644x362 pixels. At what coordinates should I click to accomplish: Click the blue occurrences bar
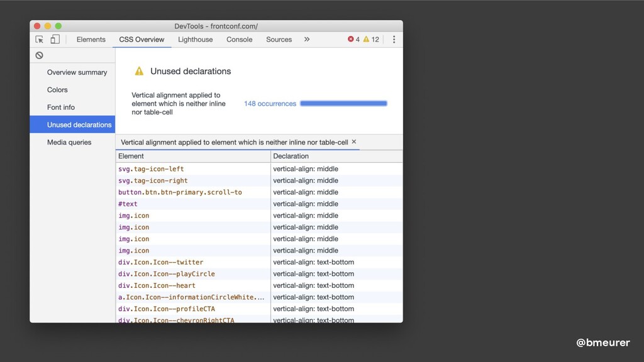pyautogui.click(x=343, y=104)
